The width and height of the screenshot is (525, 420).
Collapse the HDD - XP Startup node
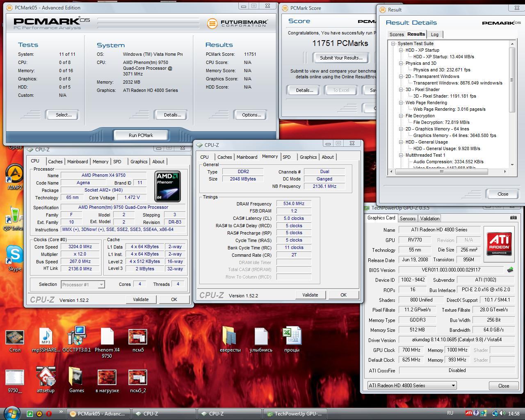coord(401,50)
